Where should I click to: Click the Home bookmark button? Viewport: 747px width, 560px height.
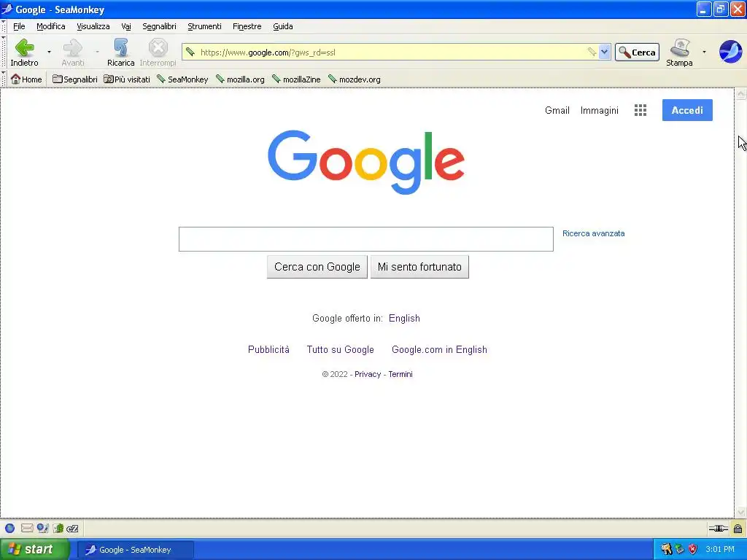pyautogui.click(x=26, y=79)
